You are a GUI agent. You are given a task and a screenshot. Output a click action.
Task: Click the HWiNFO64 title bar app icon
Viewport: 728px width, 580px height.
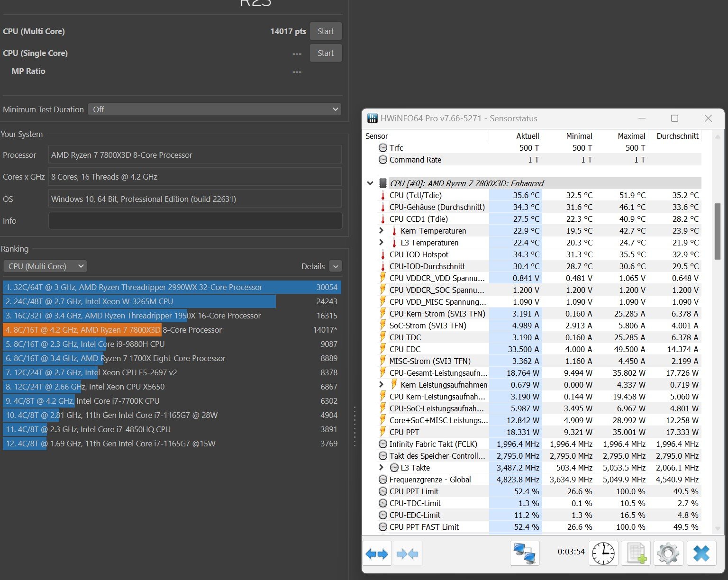click(x=373, y=118)
